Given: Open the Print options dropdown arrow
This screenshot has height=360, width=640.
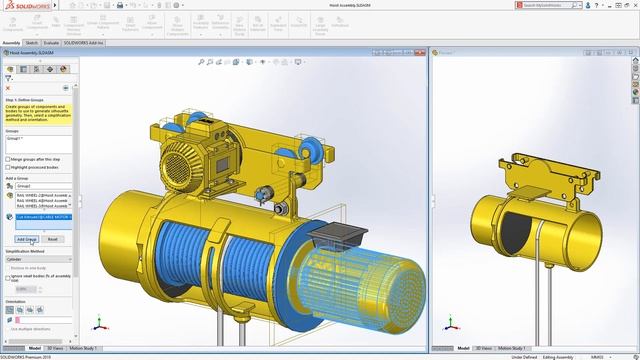Looking at the screenshot, I should click(x=126, y=5).
